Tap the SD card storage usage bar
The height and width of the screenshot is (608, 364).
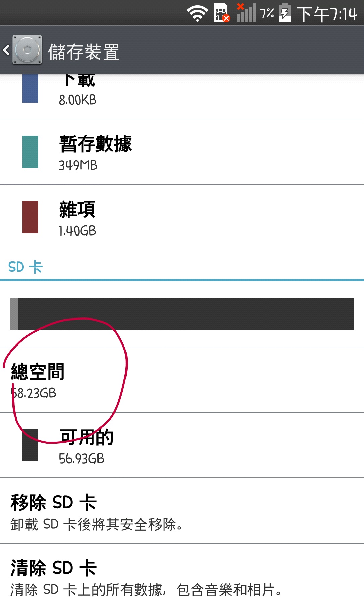(182, 314)
